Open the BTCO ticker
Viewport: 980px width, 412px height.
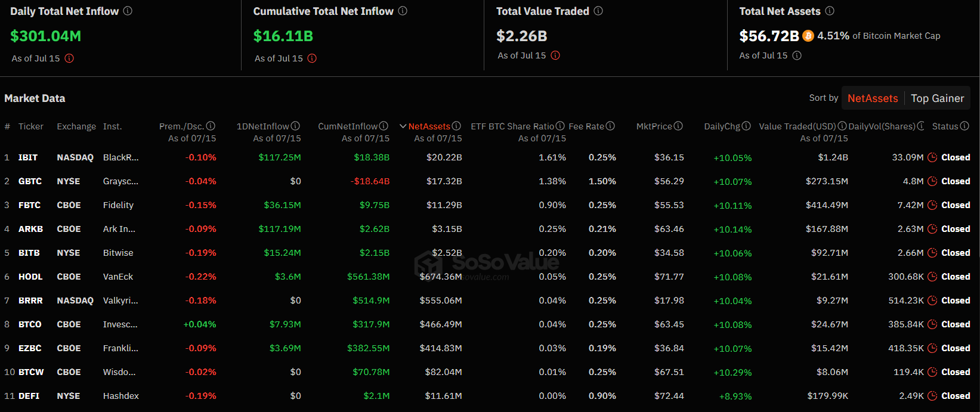point(30,324)
